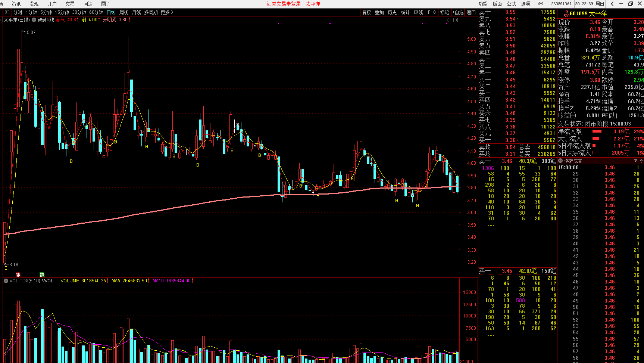The width and height of the screenshot is (644, 363).
Task: Click 证券交易未登录 login link
Action: (284, 4)
